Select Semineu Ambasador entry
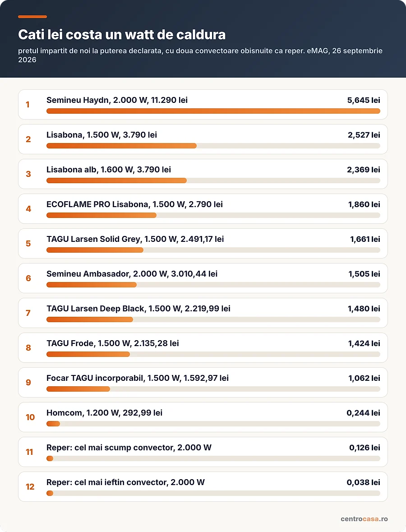The width and height of the screenshot is (406, 532). point(203,278)
